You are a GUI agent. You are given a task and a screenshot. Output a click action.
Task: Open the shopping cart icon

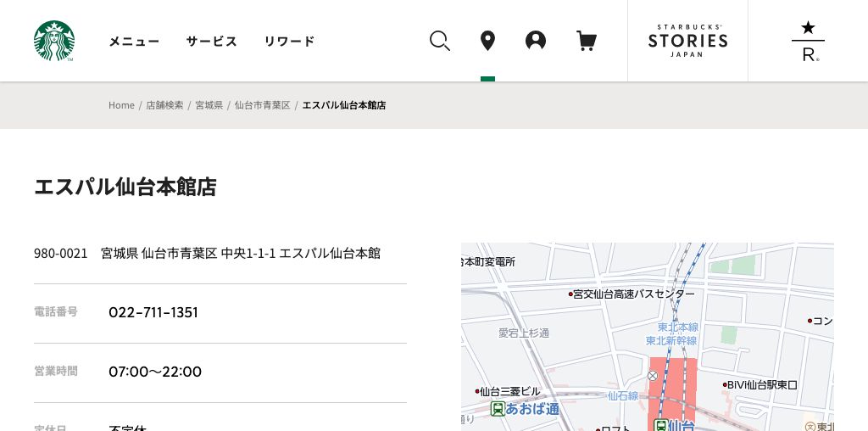(587, 41)
